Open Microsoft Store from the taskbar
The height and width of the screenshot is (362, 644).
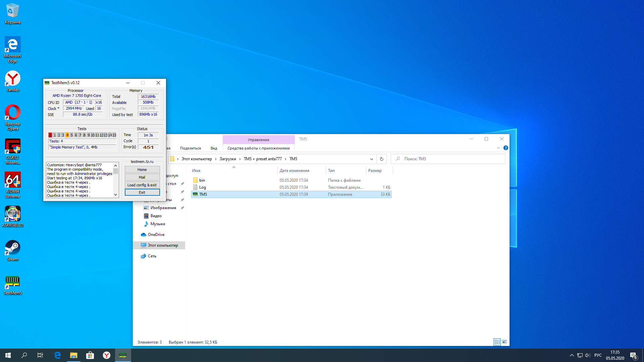[x=90, y=355]
